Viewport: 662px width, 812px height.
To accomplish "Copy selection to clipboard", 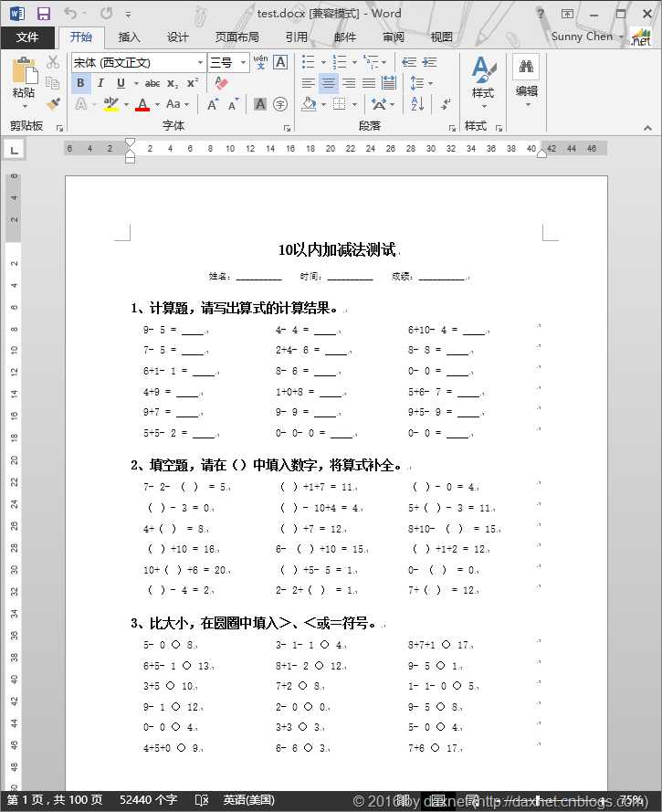I will click(x=52, y=83).
